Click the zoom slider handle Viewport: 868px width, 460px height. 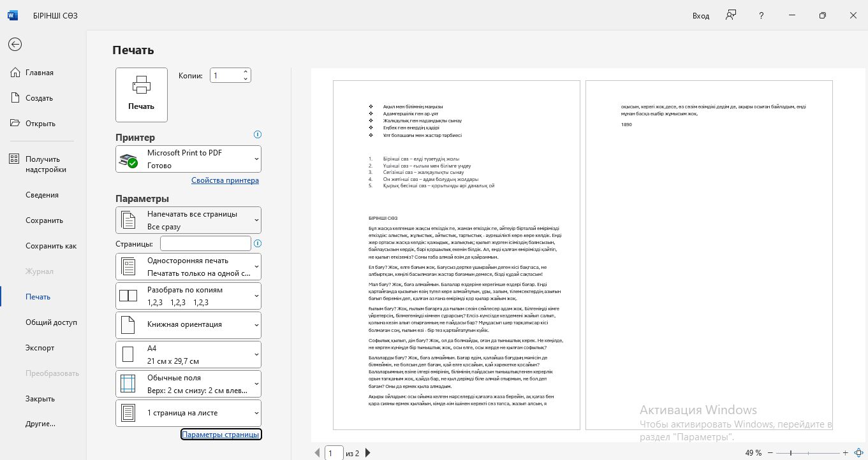791,453
